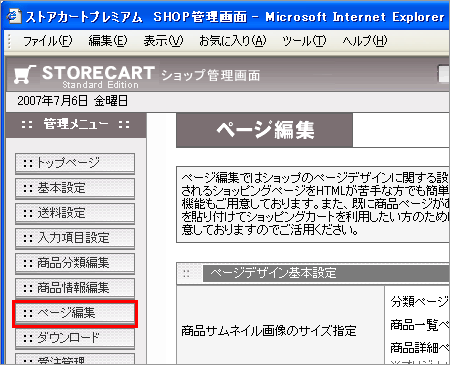The width and height of the screenshot is (450, 365).
Task: Click the STORECART shopping cart logo icon
Action: coord(25,74)
